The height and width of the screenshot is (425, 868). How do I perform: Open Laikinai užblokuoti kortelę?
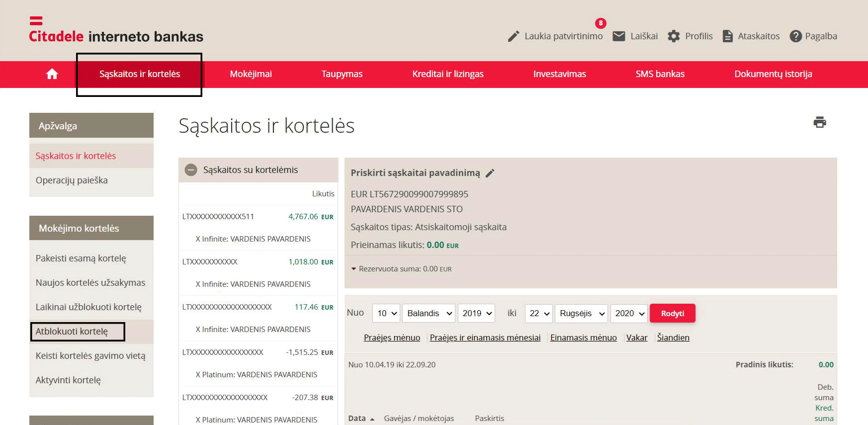pyautogui.click(x=91, y=307)
